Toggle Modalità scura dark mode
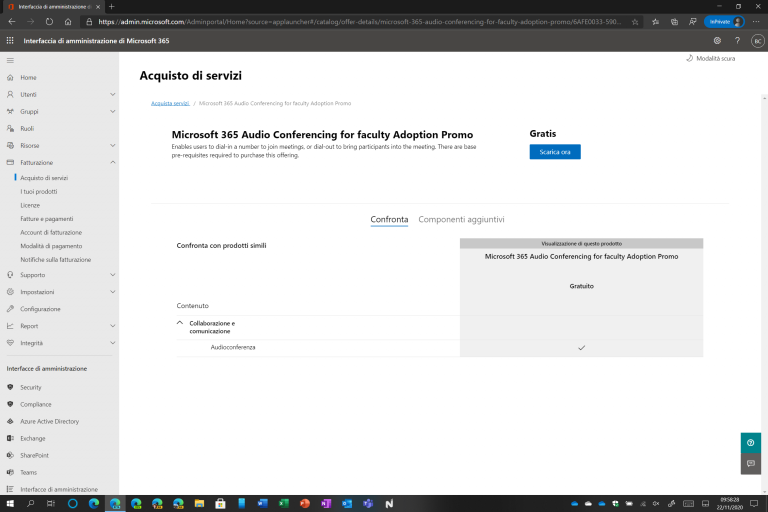The width and height of the screenshot is (768, 512). (711, 58)
